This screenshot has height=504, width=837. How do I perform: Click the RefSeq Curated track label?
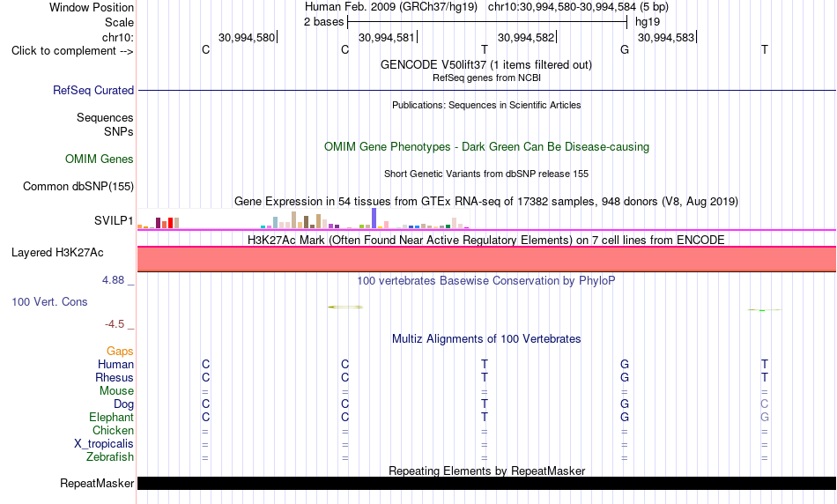tap(93, 90)
